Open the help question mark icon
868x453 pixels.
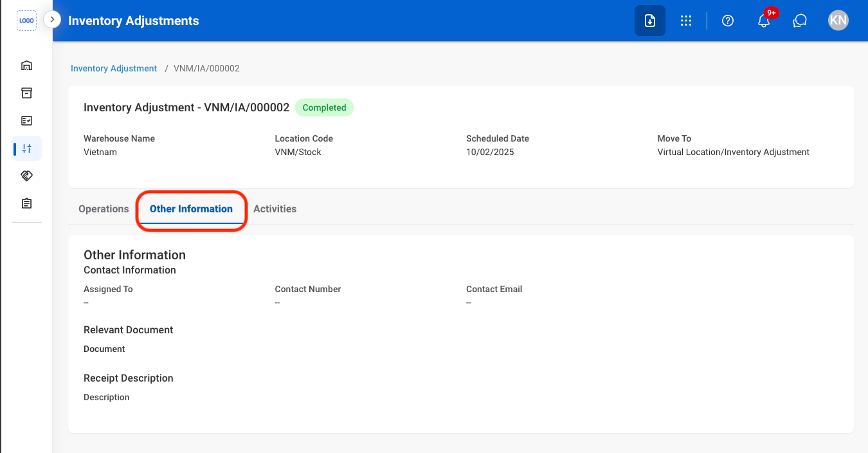pos(728,21)
